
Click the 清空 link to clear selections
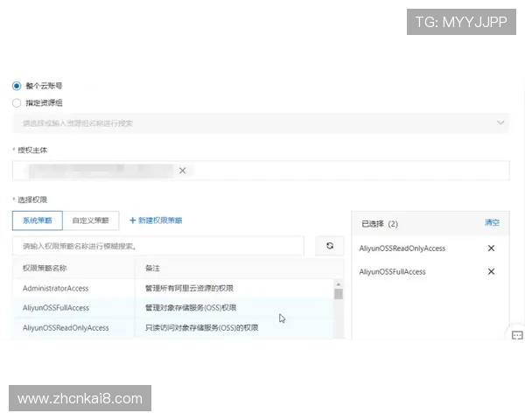(492, 222)
